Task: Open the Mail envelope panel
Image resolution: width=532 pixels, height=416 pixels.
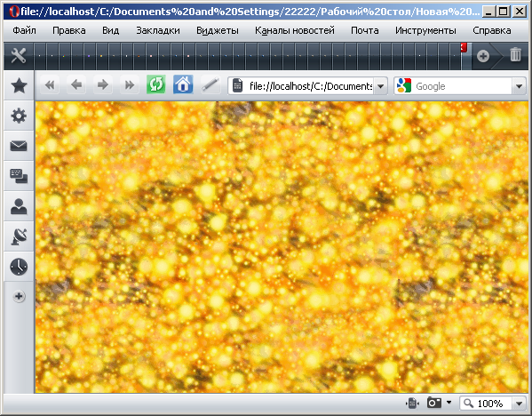Action: 19,146
